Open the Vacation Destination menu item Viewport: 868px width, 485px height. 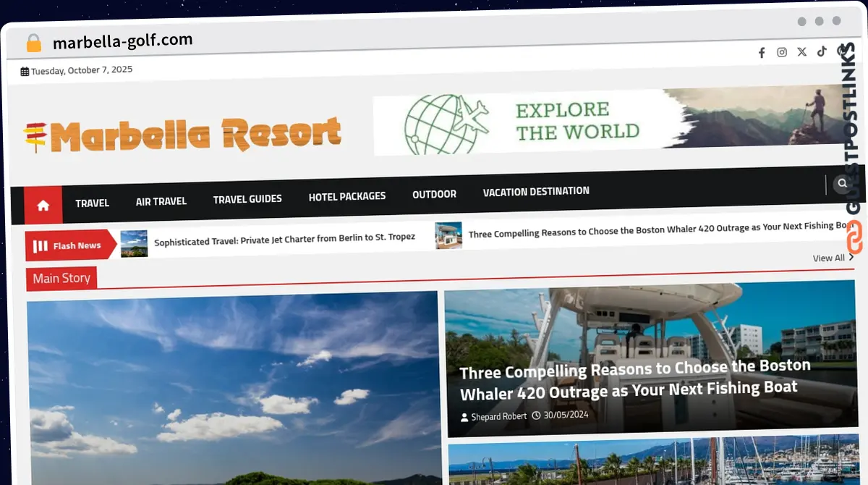[536, 191]
